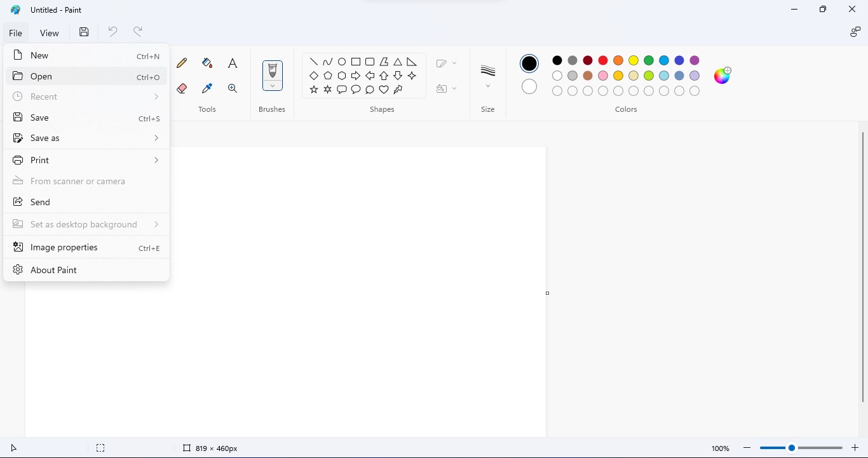
Task: Pick the green color swatch
Action: click(649, 60)
